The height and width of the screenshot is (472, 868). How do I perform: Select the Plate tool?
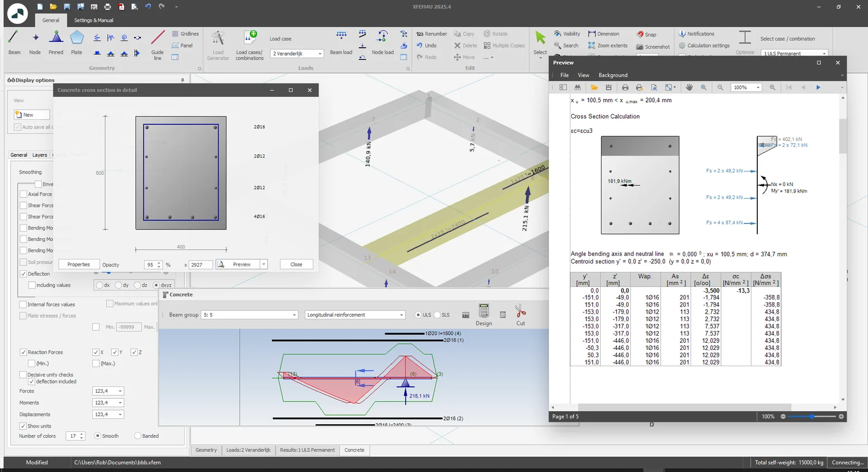(x=76, y=43)
